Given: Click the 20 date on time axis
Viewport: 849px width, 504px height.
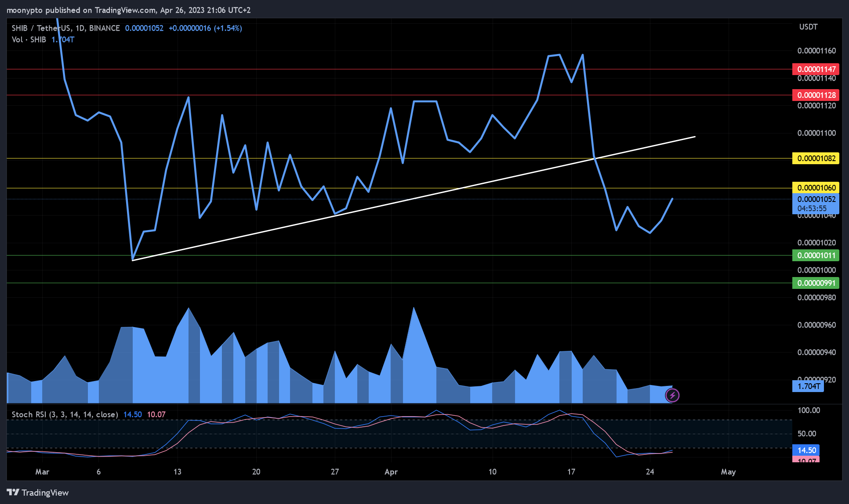Looking at the screenshot, I should tap(256, 472).
